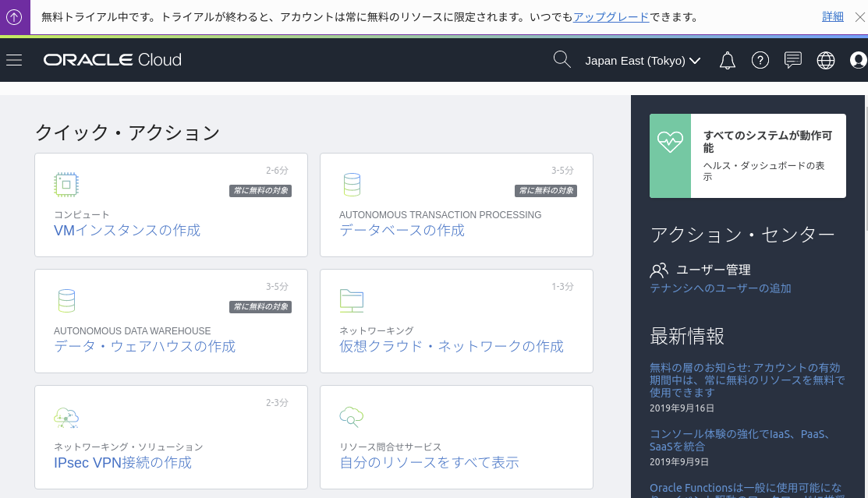Image resolution: width=868 pixels, height=498 pixels.
Task: Open the notifications bell icon
Action: (x=727, y=60)
